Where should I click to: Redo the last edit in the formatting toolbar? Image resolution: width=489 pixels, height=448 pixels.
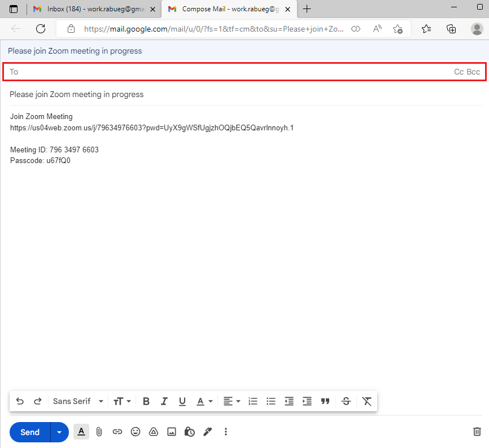point(38,401)
